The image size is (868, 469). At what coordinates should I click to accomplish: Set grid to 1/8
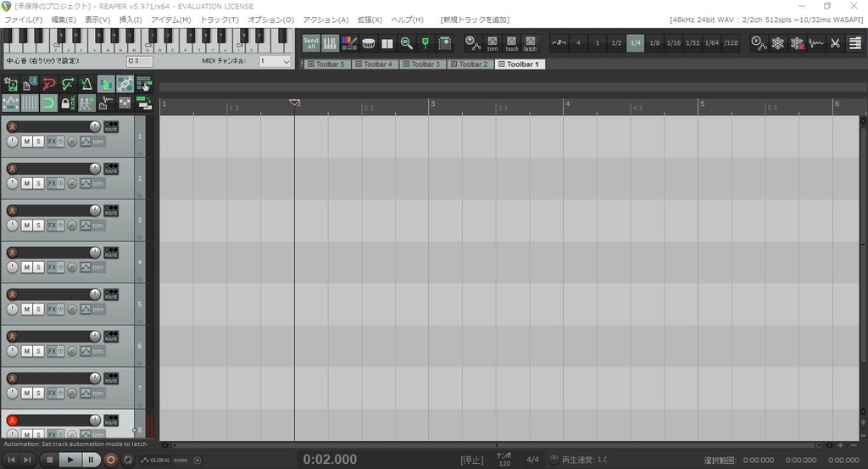pyautogui.click(x=654, y=42)
